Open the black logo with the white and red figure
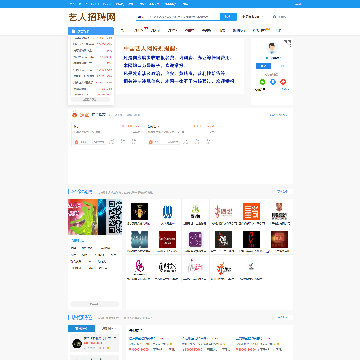 point(223,239)
